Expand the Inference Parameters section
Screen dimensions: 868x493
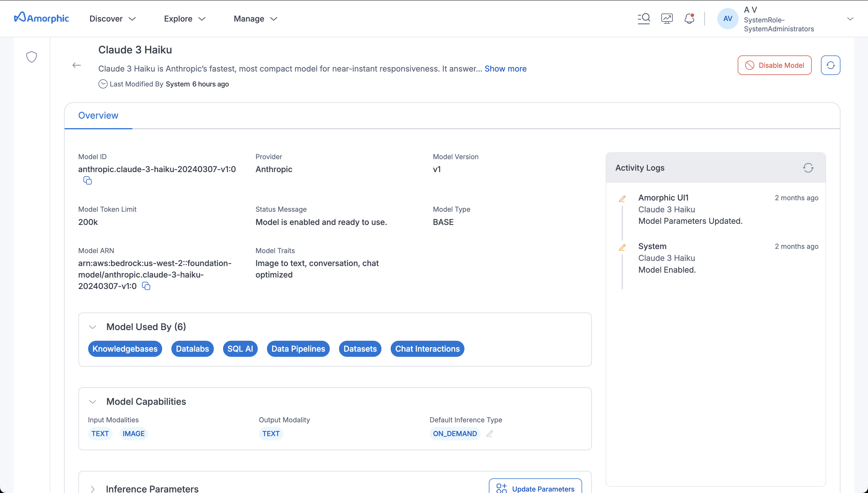coord(93,489)
